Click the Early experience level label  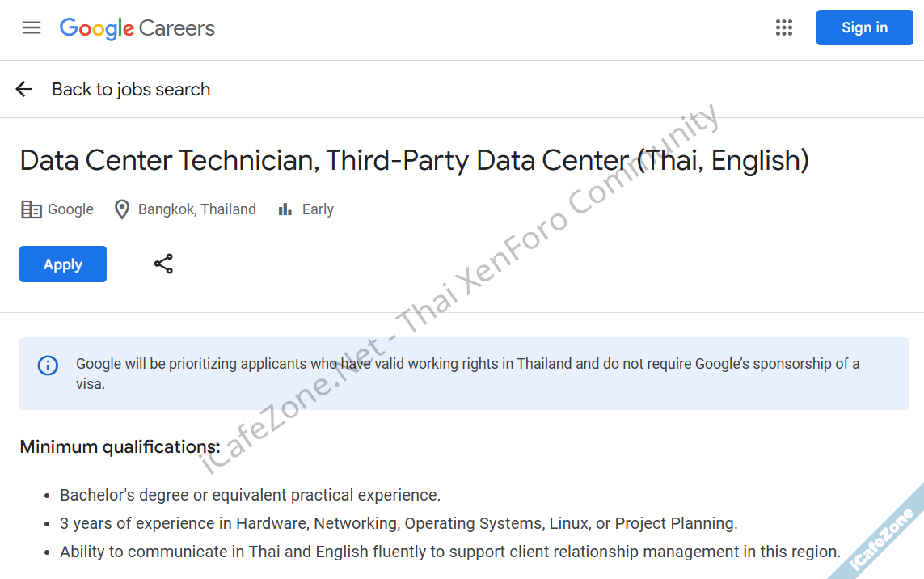(x=318, y=209)
